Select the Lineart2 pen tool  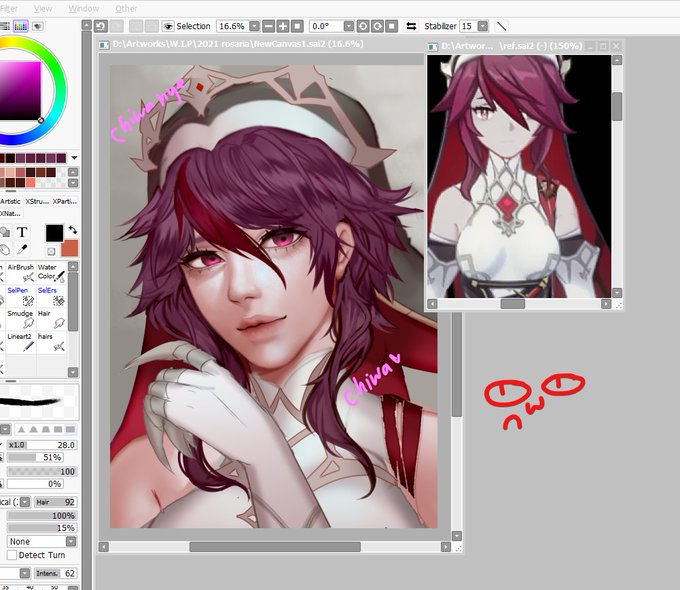pos(21,342)
